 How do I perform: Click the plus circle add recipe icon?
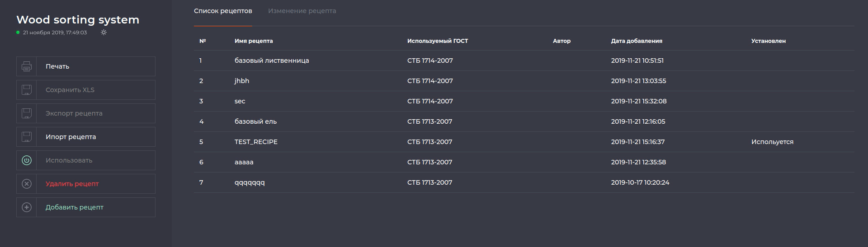coord(27,207)
